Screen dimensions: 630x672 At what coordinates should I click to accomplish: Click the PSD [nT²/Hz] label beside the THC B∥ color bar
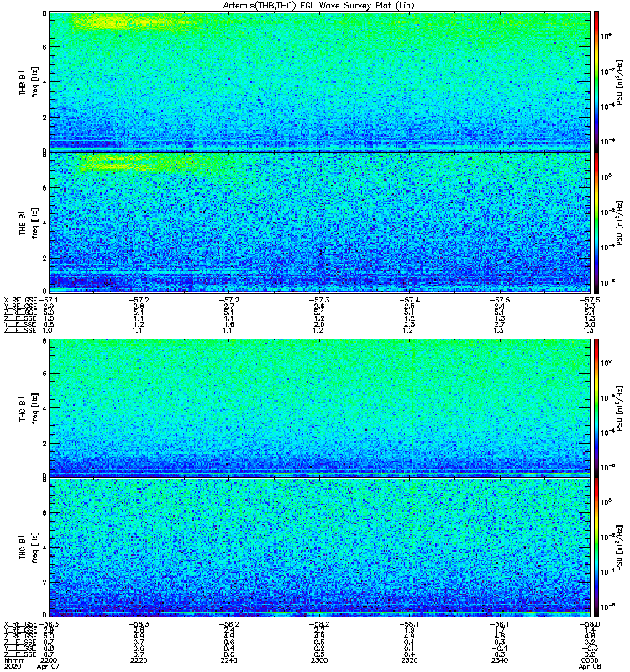(619, 548)
